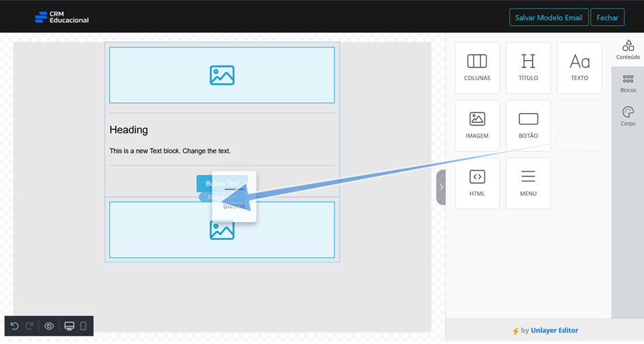644x344 pixels.
Task: Select the Texto content block
Action: pyautogui.click(x=579, y=68)
